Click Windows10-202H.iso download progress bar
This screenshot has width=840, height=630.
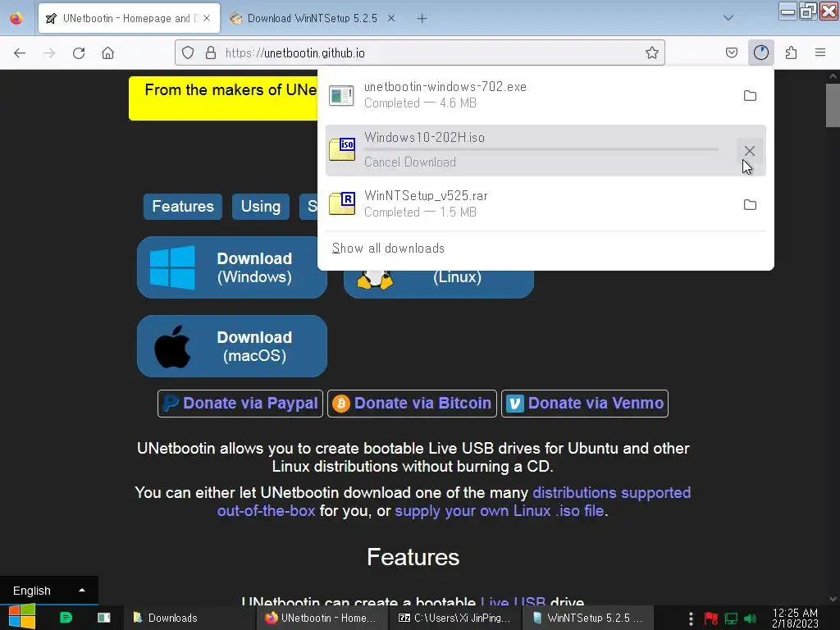[x=541, y=149]
